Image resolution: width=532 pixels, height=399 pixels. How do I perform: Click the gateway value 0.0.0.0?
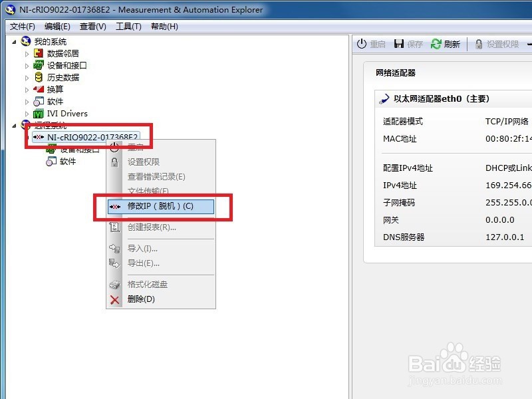coord(500,219)
